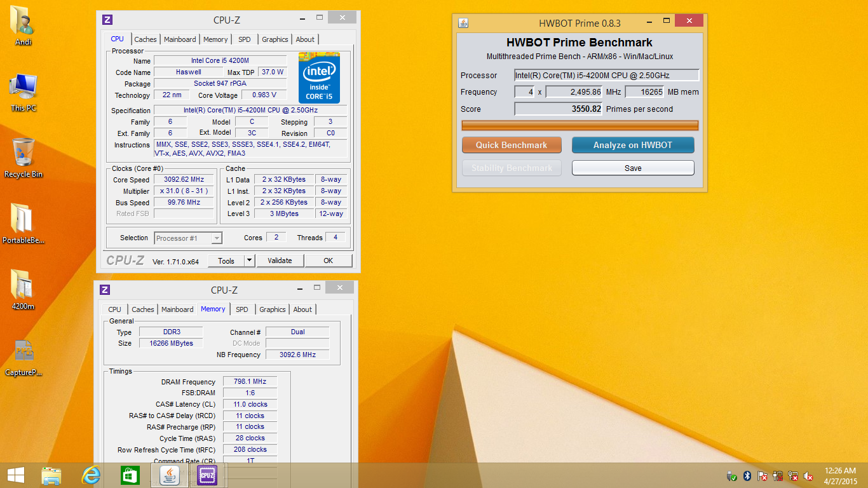The image size is (868, 488).
Task: Switch to the Graphics tab in top CPU-Z window
Action: point(275,39)
